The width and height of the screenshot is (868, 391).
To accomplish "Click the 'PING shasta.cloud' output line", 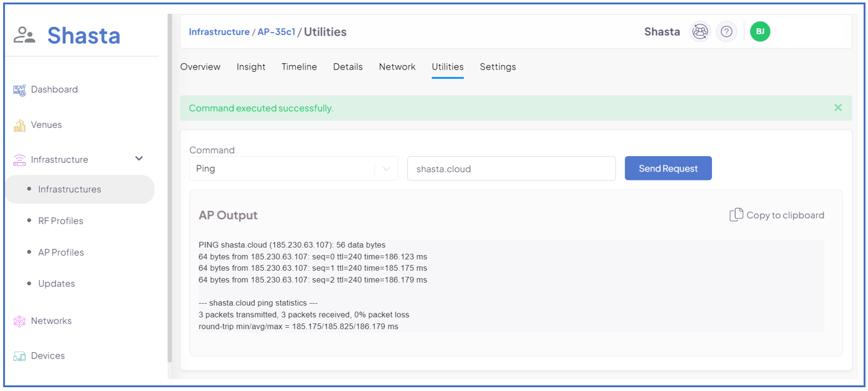I will point(292,245).
